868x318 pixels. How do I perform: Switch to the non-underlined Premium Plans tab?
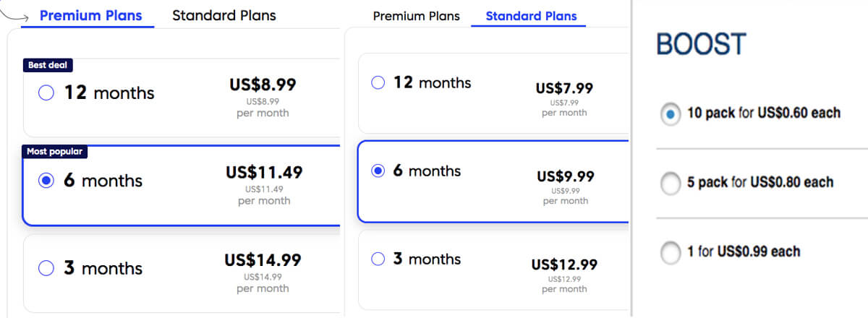click(416, 16)
